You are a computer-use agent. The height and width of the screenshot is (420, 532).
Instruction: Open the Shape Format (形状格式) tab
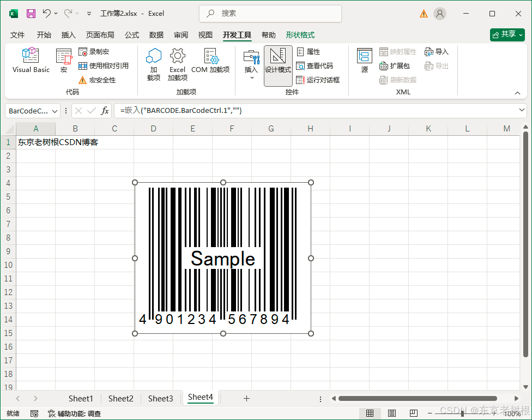pos(300,35)
